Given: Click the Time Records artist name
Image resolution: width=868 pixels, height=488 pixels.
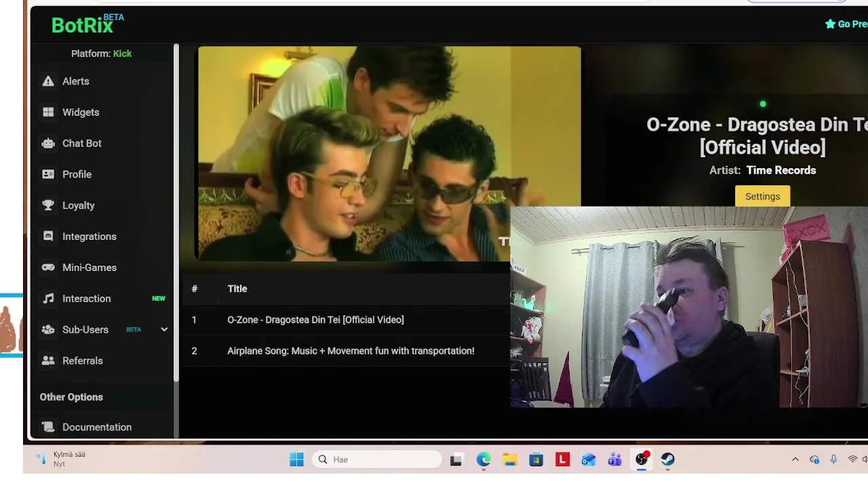Looking at the screenshot, I should click(781, 170).
